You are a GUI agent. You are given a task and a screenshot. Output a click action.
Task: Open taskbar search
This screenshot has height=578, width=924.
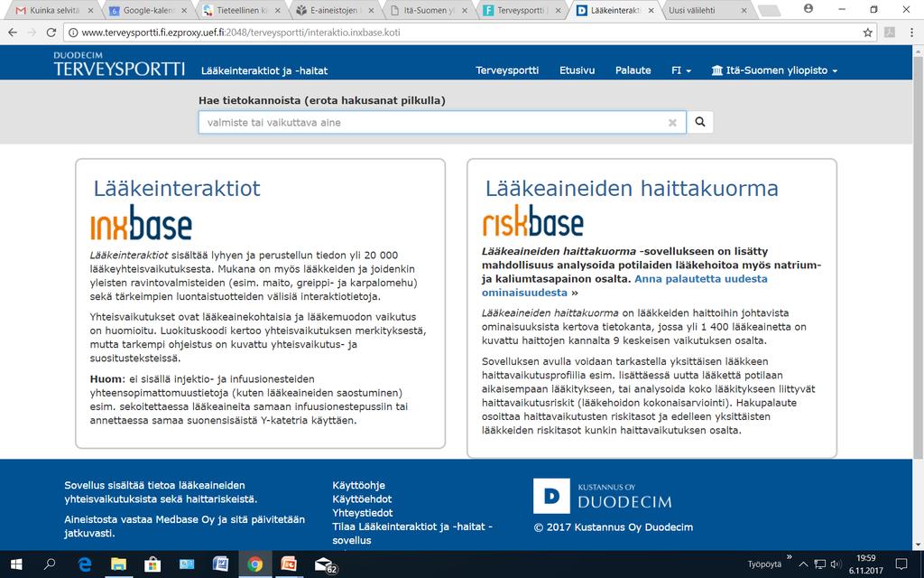pos(50,564)
